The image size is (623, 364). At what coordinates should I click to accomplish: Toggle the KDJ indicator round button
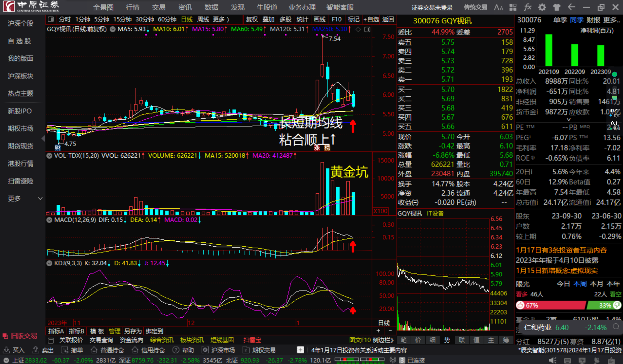pos(49,263)
